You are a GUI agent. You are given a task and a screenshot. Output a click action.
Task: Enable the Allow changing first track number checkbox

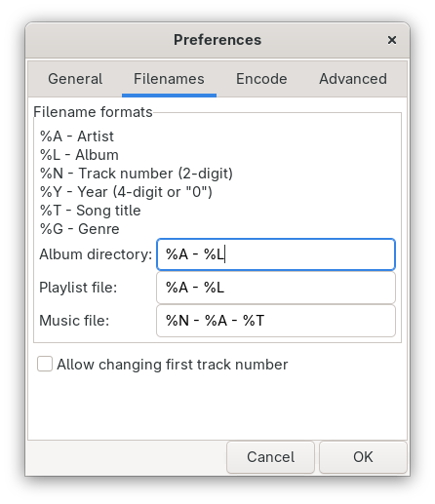[45, 364]
